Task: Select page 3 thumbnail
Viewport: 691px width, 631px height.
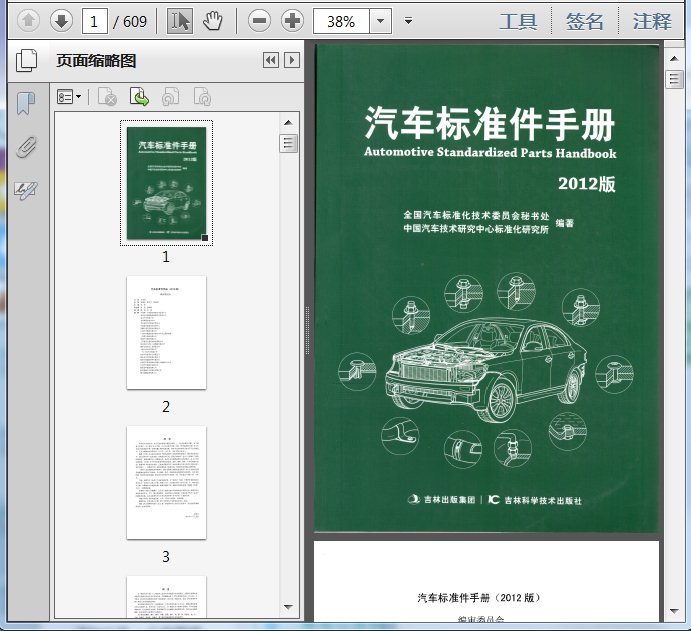Action: click(x=167, y=483)
